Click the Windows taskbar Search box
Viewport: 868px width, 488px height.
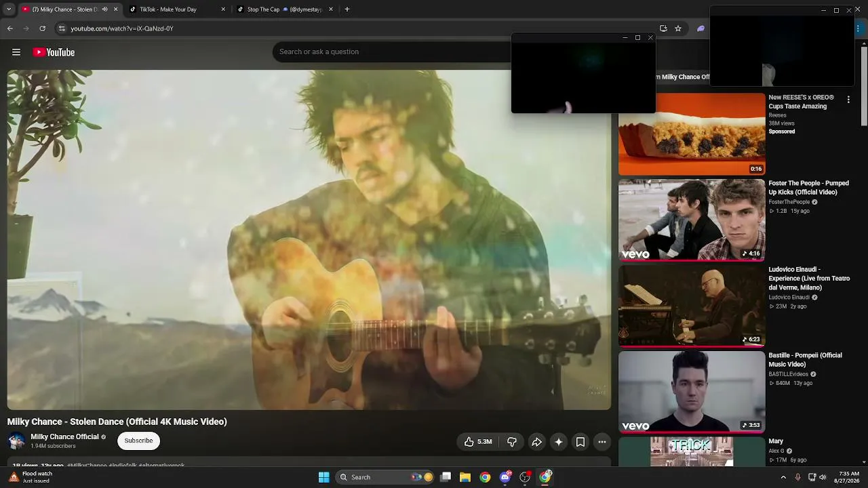click(x=386, y=477)
